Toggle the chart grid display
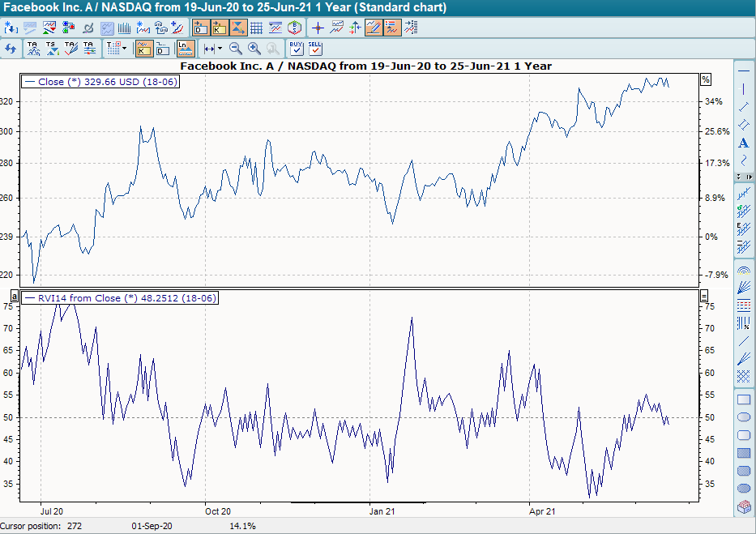 coord(257,27)
